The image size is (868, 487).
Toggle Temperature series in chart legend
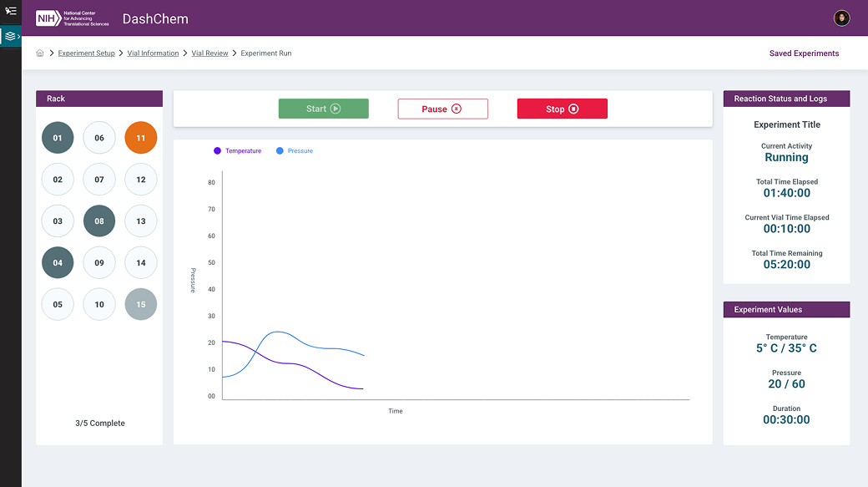tap(237, 151)
